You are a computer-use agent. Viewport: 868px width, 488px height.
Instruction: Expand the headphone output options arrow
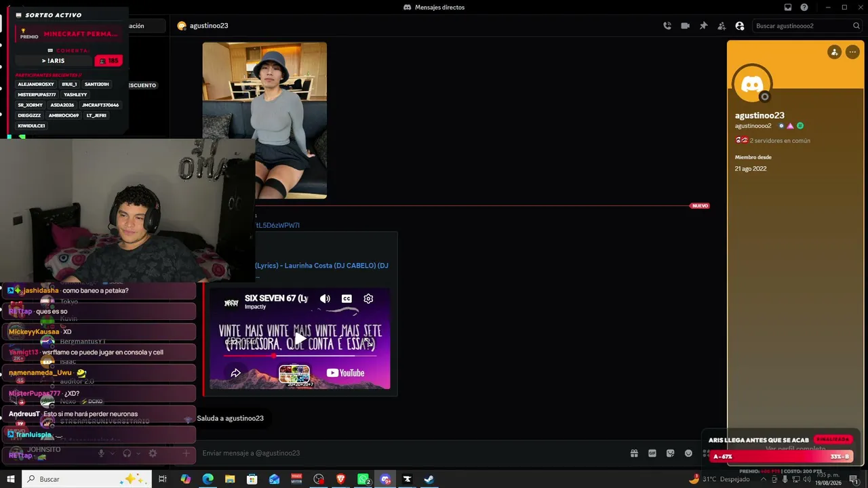(138, 453)
